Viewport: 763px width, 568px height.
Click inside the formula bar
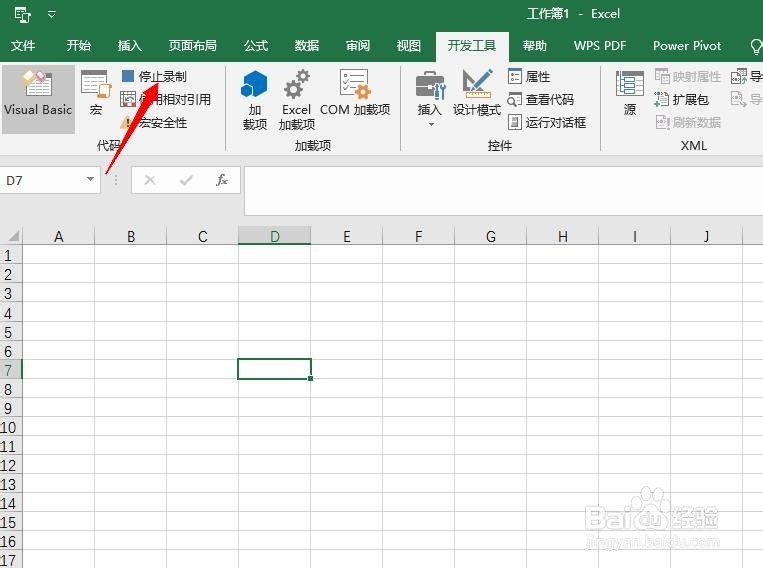(x=504, y=190)
